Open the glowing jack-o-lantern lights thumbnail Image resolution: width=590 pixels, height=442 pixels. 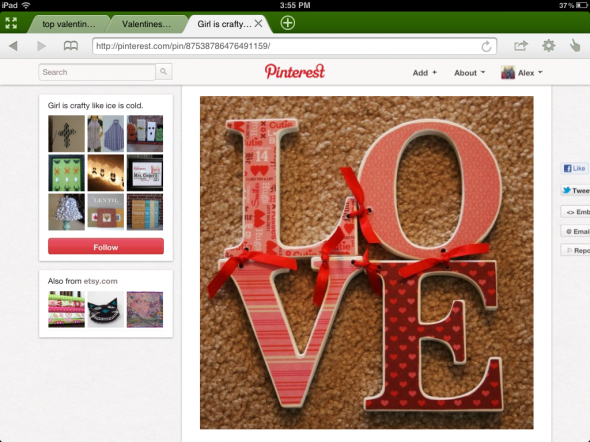[x=106, y=173]
